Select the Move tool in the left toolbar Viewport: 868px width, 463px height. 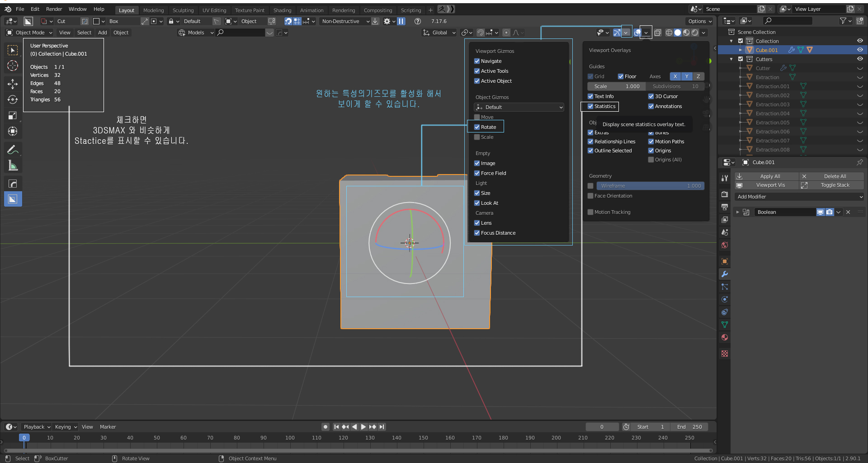coord(13,84)
